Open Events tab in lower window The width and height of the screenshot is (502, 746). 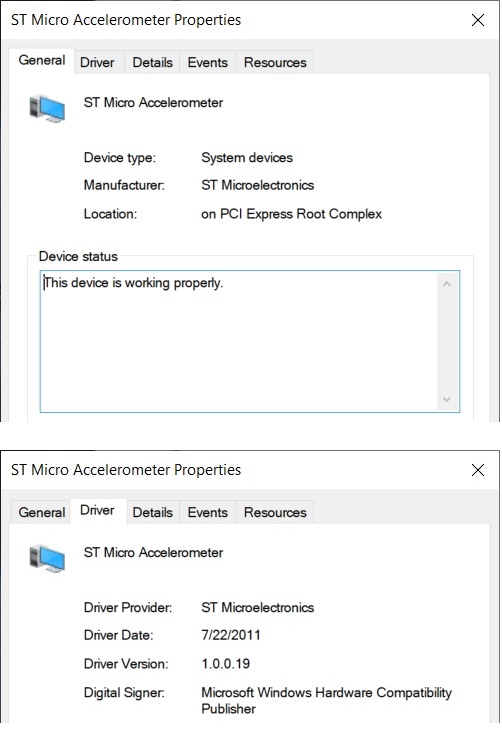207,512
